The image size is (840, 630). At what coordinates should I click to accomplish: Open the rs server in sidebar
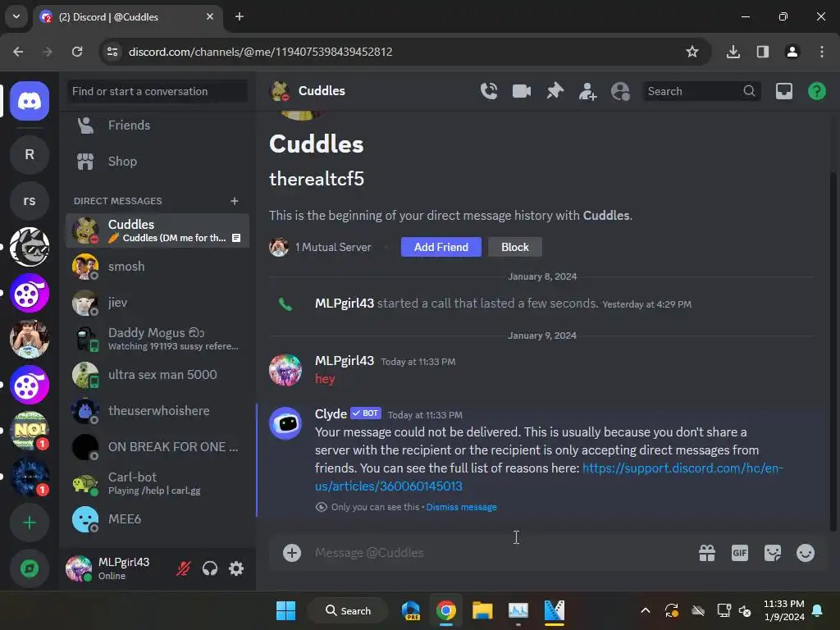30,201
